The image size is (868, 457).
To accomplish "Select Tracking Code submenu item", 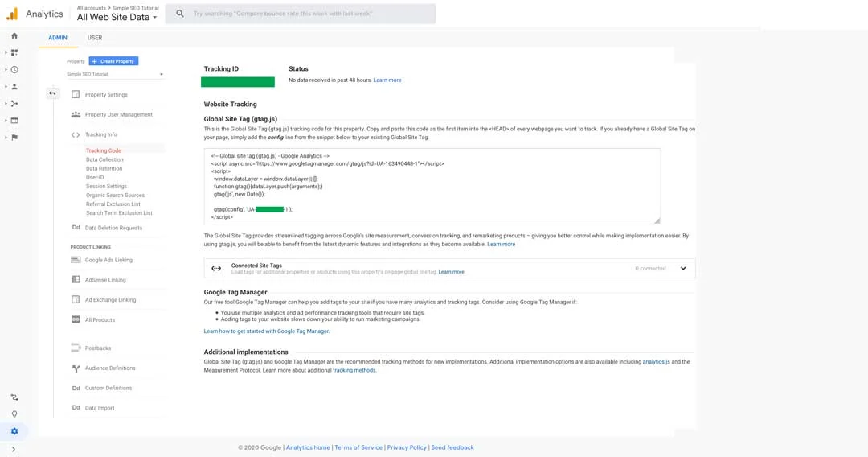I will coord(104,150).
